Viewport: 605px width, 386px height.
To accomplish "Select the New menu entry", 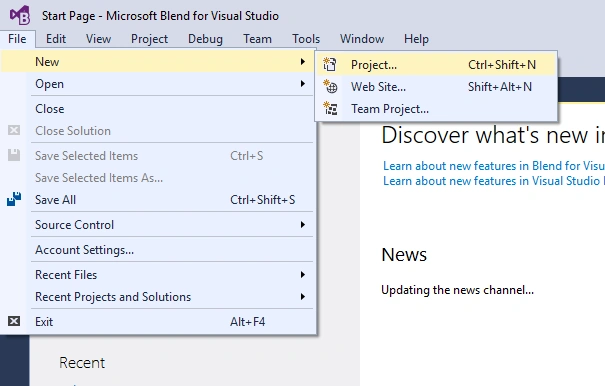I will pyautogui.click(x=158, y=62).
